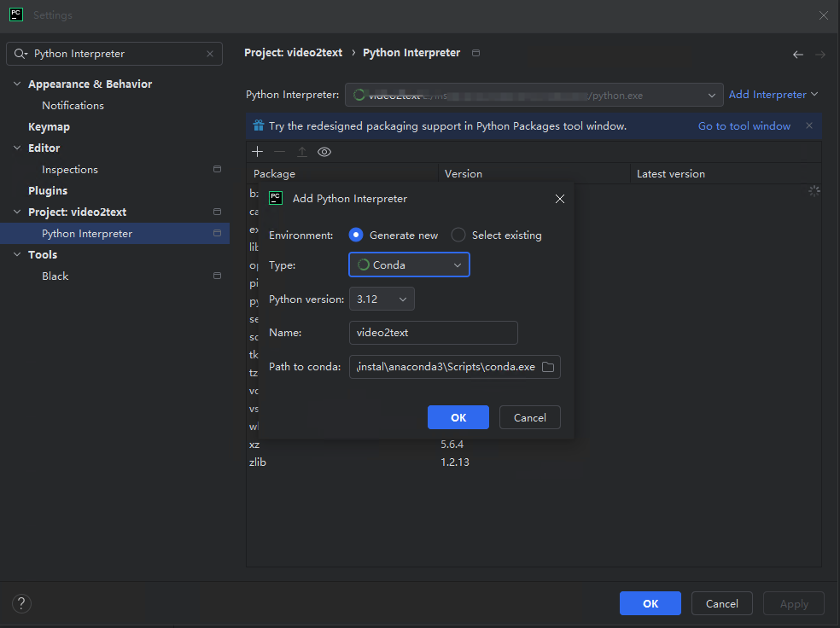This screenshot has height=628, width=840.
Task: Select the xz package row
Action: tap(534, 445)
